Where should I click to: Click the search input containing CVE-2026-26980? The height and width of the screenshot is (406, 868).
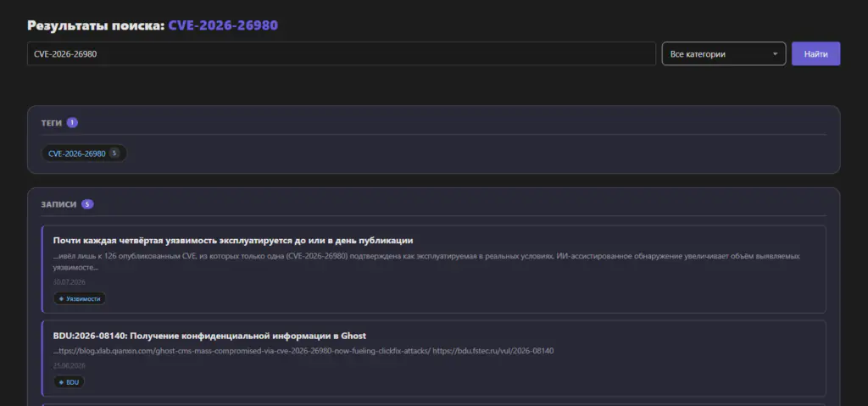click(x=341, y=53)
